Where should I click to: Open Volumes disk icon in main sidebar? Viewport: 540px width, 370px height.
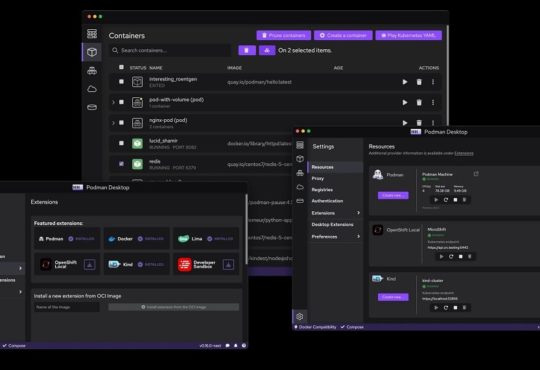[92, 107]
